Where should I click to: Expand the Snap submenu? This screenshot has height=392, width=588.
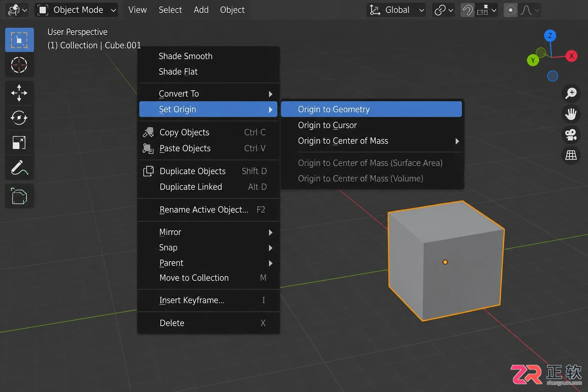(208, 247)
